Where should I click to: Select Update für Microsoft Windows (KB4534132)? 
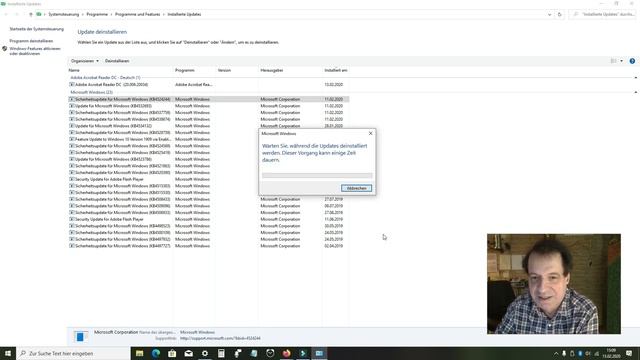tap(208, 126)
